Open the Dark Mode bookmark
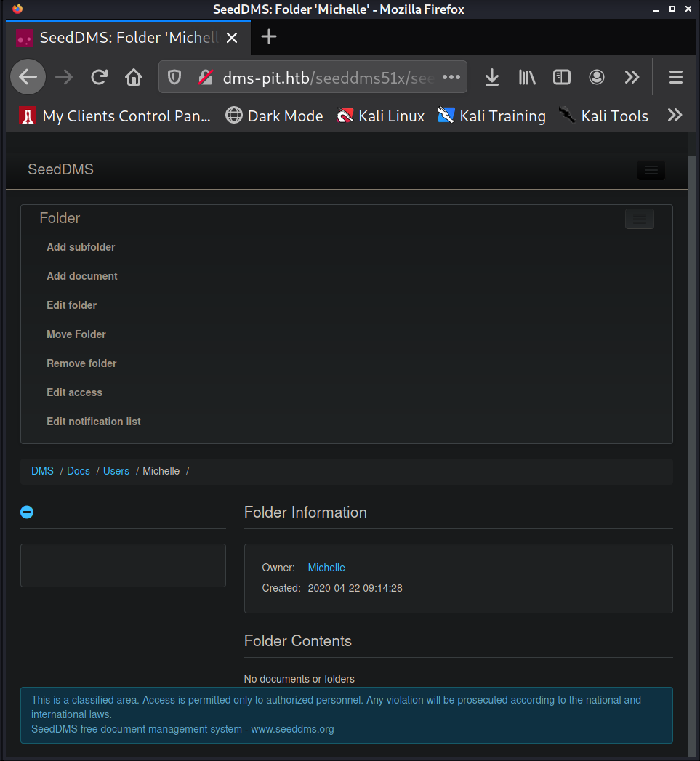The height and width of the screenshot is (761, 700). pos(274,116)
